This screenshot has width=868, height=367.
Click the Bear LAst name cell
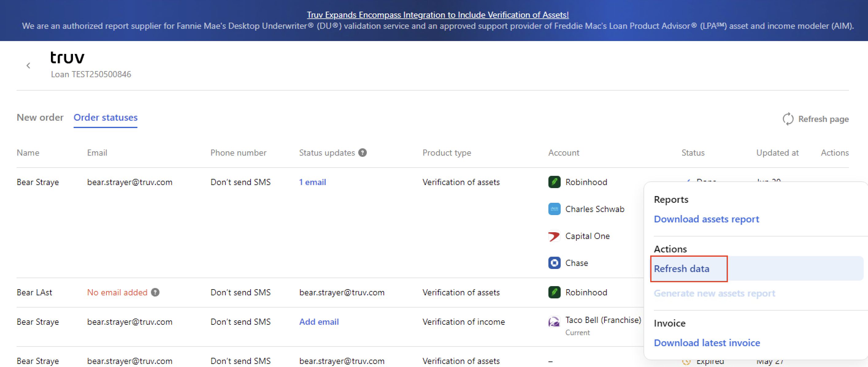(34, 292)
